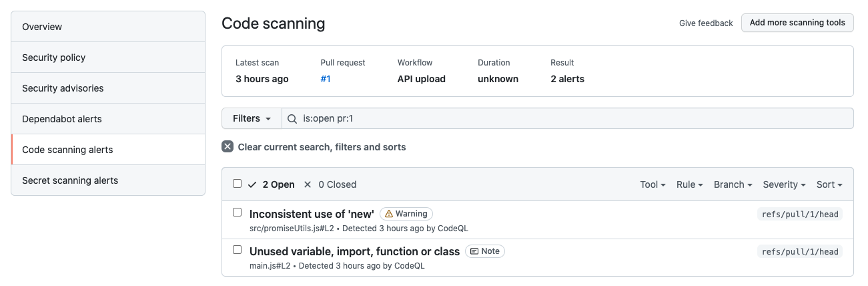Click the Code scanning page heading
Viewport: 868px width, 286px height.
pyautogui.click(x=274, y=23)
